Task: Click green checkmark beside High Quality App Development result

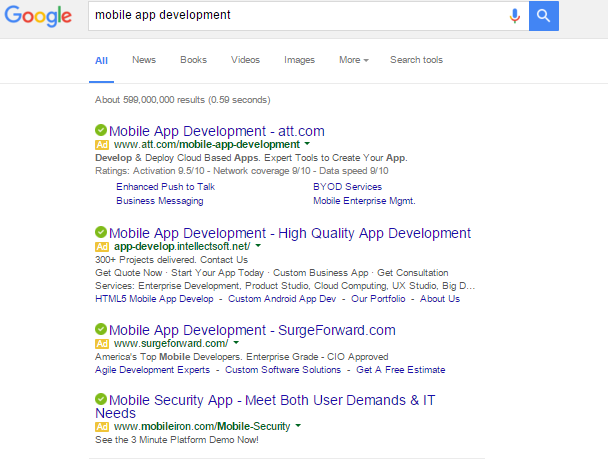Action: point(101,233)
